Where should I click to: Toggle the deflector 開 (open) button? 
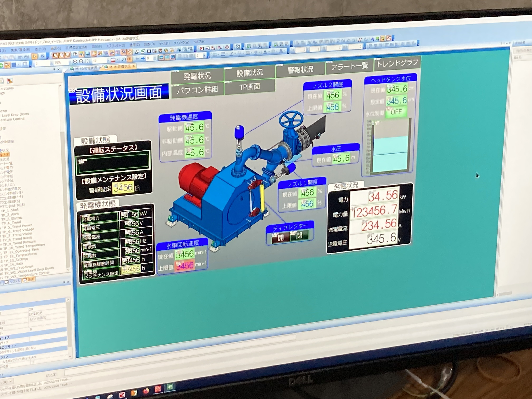(x=280, y=238)
